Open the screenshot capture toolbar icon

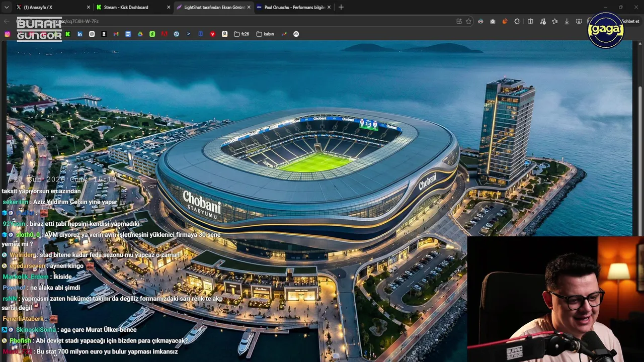pos(579,21)
